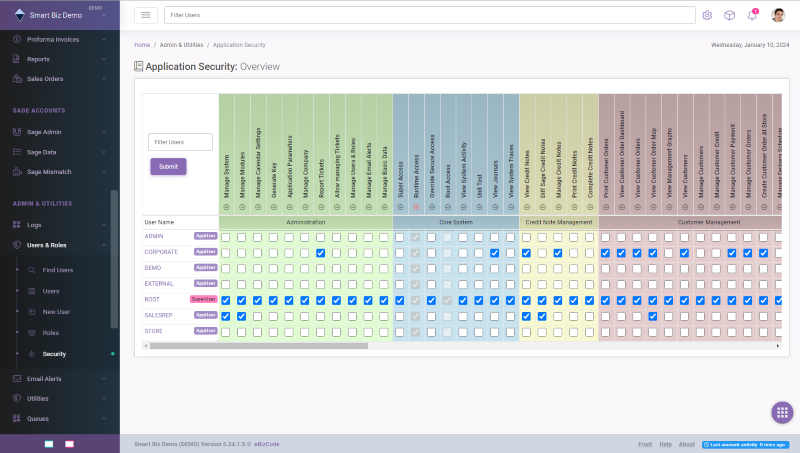Expand the Email Alerts sidebar section
The image size is (800, 453).
60,379
